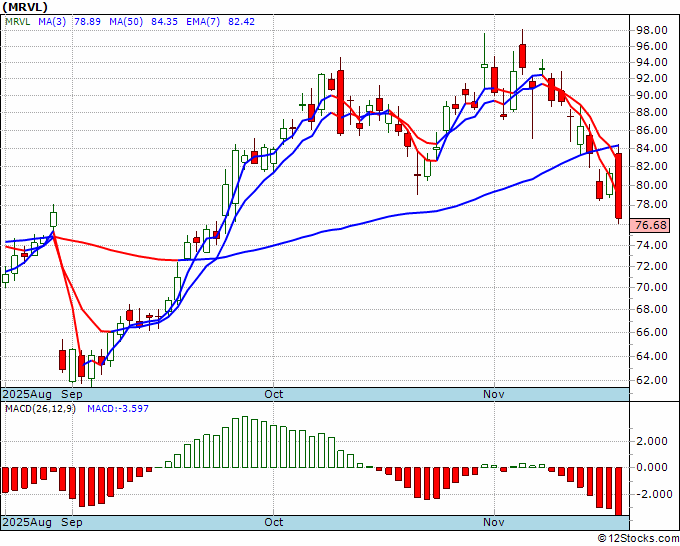Viewport: 680px width, 546px height.
Task: Click the 72.00 price axis label
Action: tap(651, 266)
